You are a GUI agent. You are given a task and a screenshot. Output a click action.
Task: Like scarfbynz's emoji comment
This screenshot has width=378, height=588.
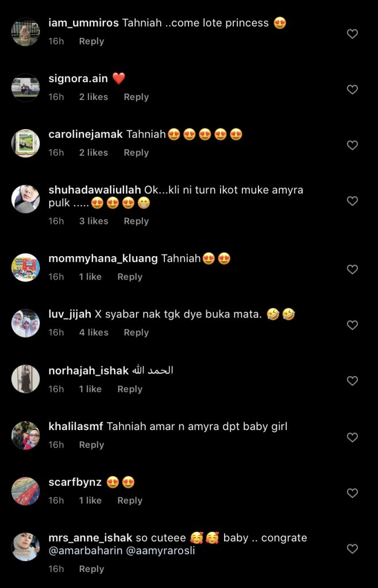click(352, 493)
